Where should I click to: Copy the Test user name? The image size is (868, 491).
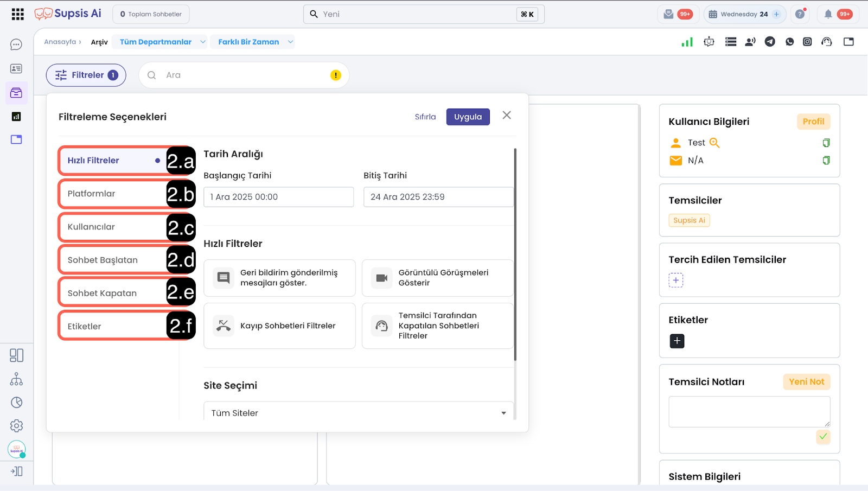click(x=826, y=143)
